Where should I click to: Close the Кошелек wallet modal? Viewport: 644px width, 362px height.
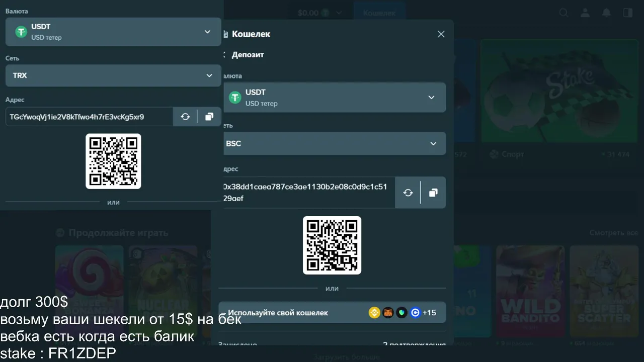tap(441, 34)
